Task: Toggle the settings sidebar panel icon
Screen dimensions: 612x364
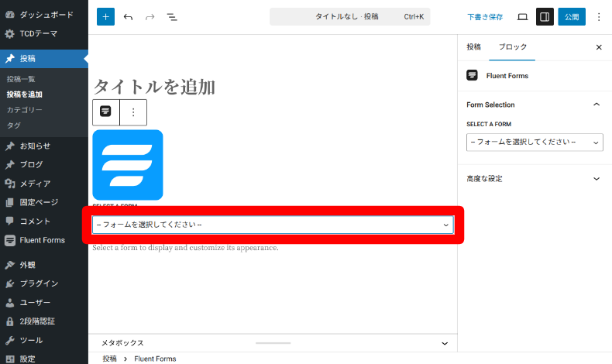Action: pos(545,17)
